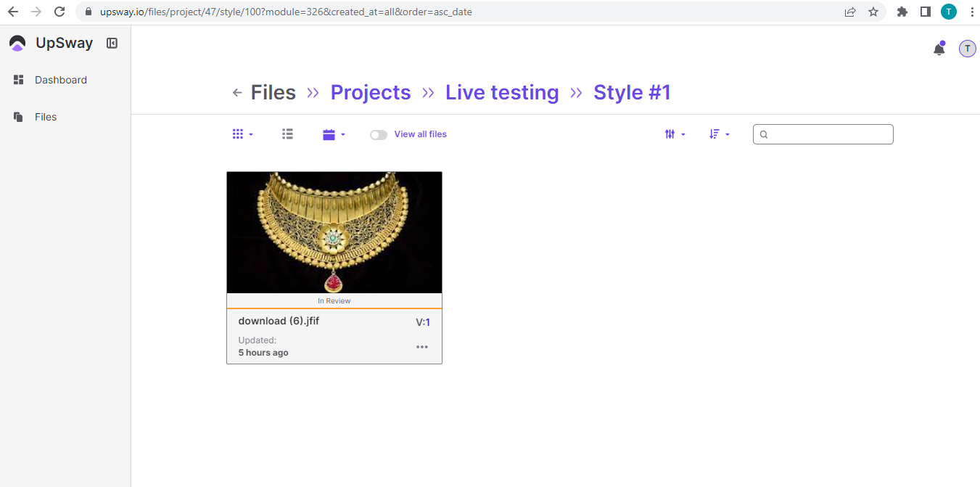The height and width of the screenshot is (487, 980).
Task: Navigate to Live testing via breadcrumb
Action: pos(502,92)
